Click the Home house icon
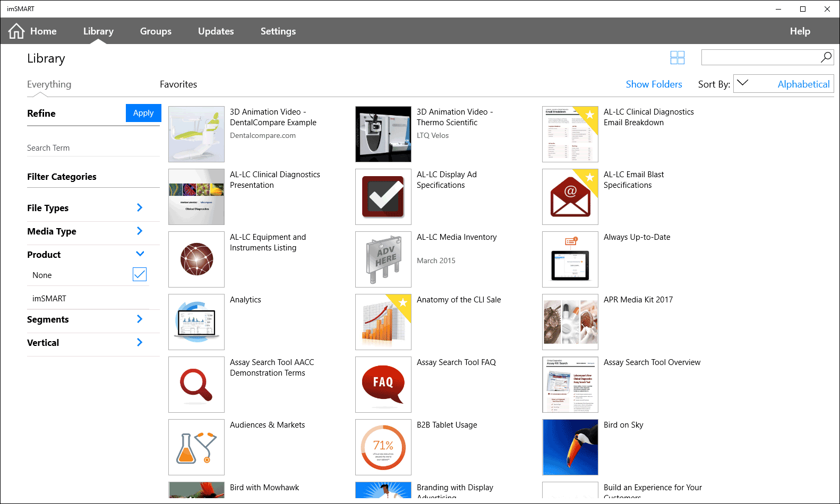 pos(16,31)
